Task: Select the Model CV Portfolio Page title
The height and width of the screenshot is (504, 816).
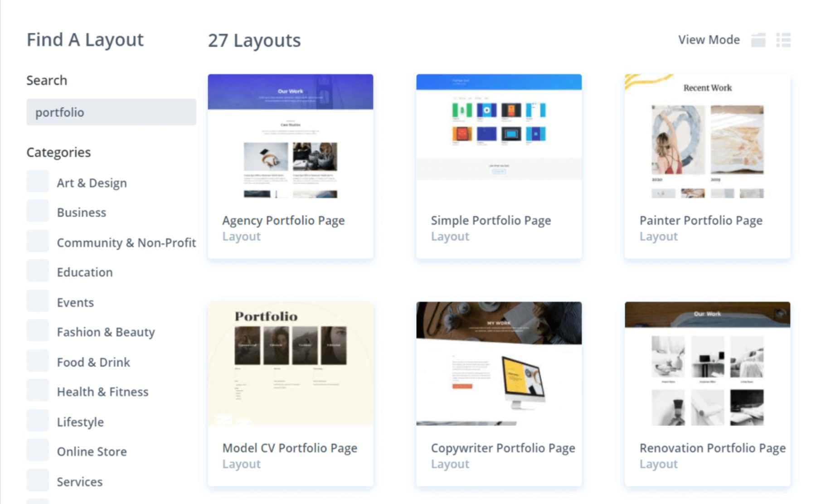Action: (289, 448)
